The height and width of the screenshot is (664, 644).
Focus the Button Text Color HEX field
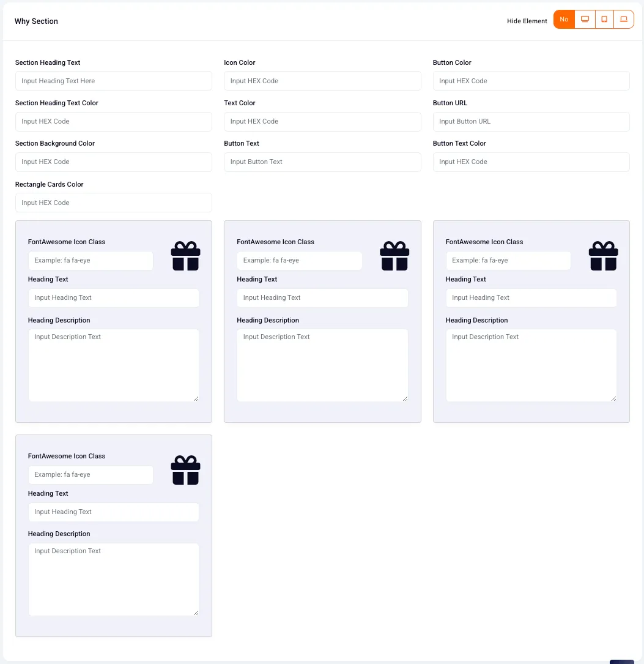(531, 162)
